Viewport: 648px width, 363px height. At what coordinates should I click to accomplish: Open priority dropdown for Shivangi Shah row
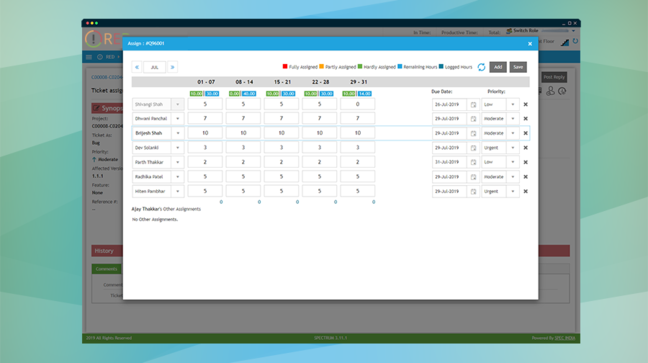point(513,105)
